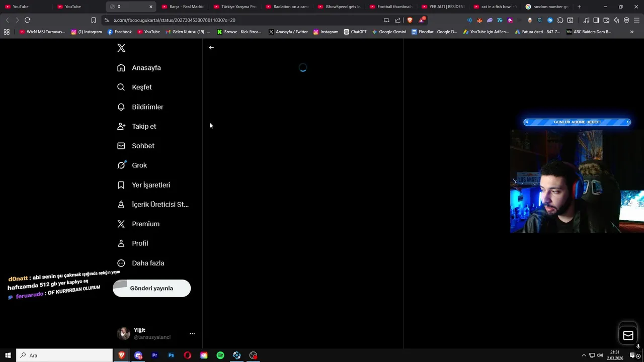Screen dimensions: 644x362
Task: Open the Brave Wallet icon
Action: 606,20
